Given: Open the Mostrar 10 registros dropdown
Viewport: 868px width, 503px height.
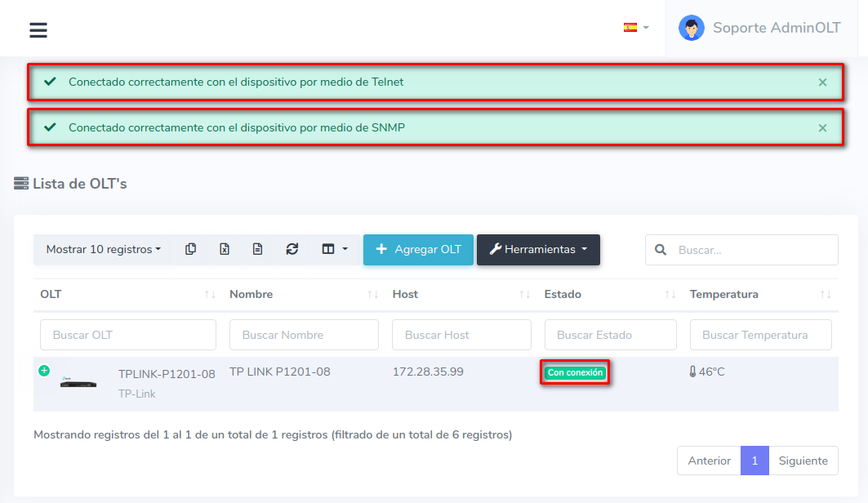Looking at the screenshot, I should coord(103,249).
